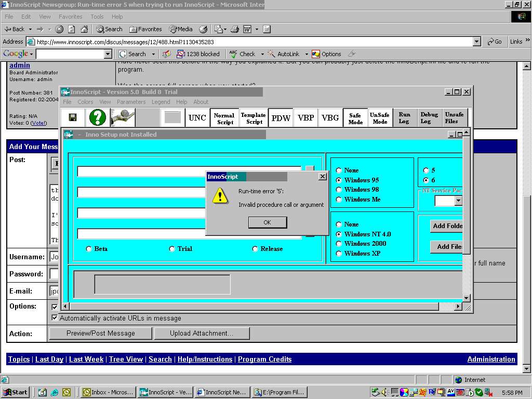Screen dimensions: 532x399
Task: Select the Release radio button
Action: (x=255, y=249)
